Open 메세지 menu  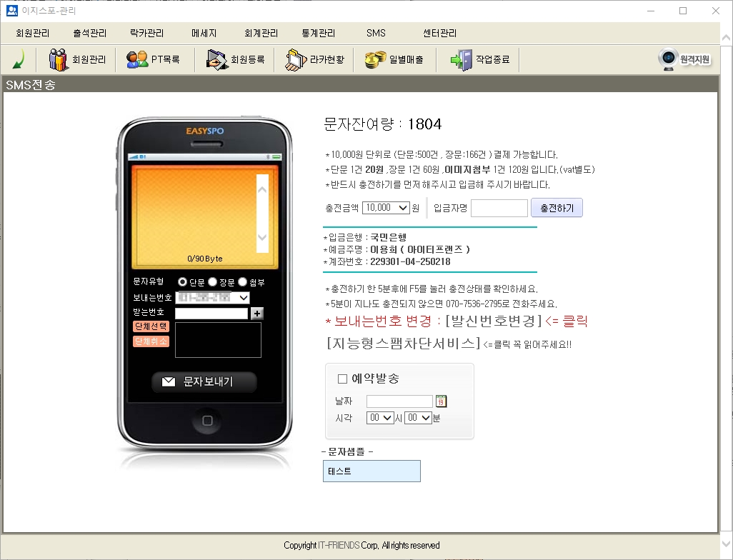[x=204, y=33]
